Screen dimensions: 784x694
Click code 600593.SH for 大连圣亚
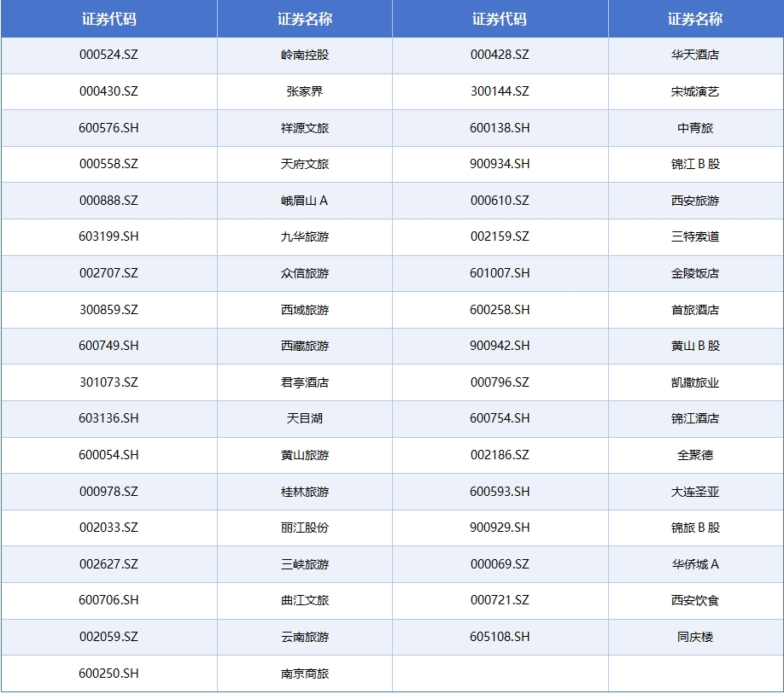(500, 492)
